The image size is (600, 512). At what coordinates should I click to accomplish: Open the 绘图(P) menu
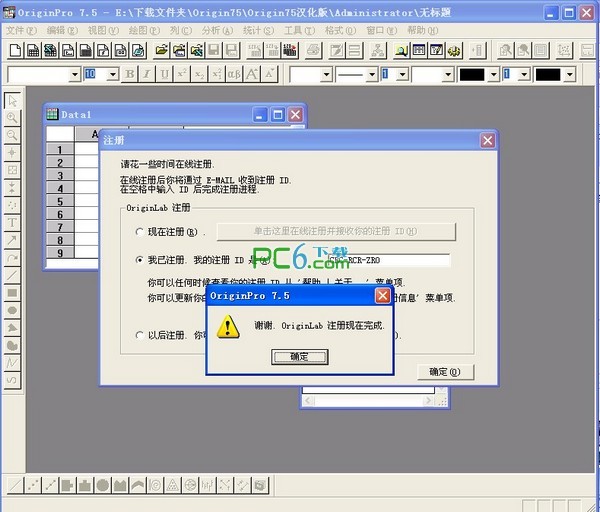pyautogui.click(x=144, y=30)
